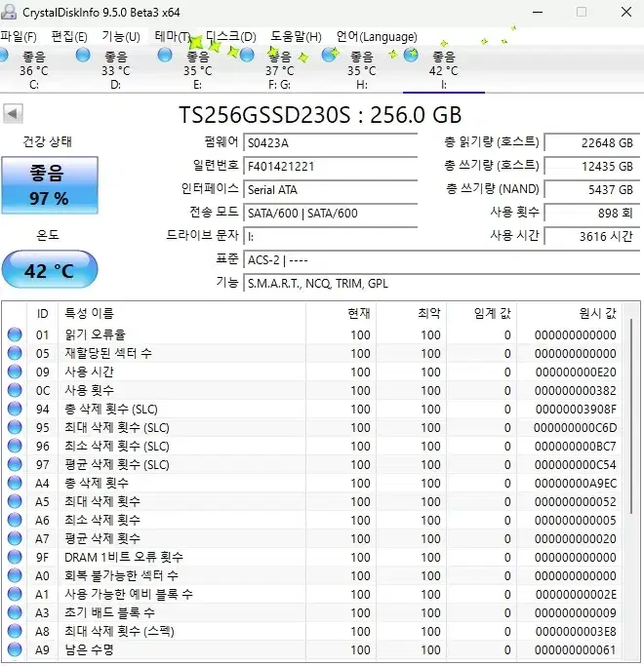644x666 pixels.
Task: Minimize the CrystalDiskInfo window
Action: 538,12
